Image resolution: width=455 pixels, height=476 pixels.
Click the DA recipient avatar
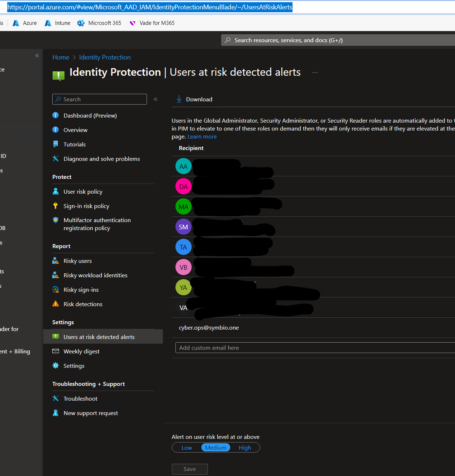183,186
